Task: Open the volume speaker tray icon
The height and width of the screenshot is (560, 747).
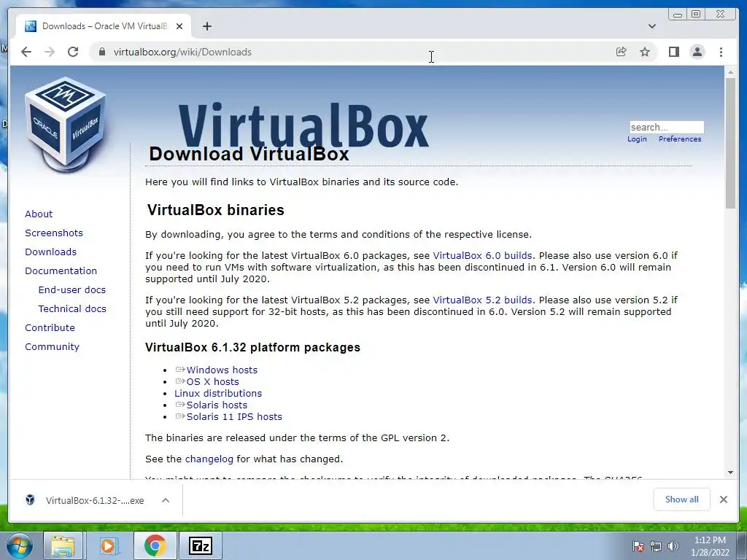Action: click(673, 546)
